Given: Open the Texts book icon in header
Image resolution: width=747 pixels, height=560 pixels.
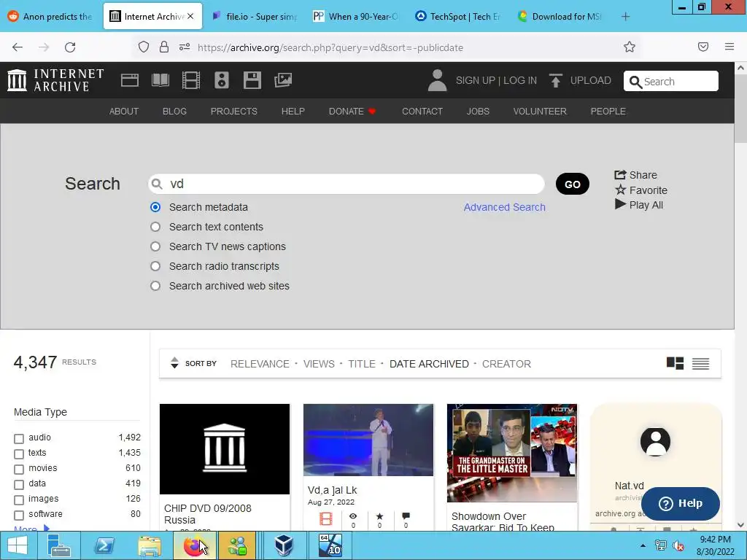Looking at the screenshot, I should pyautogui.click(x=160, y=80).
